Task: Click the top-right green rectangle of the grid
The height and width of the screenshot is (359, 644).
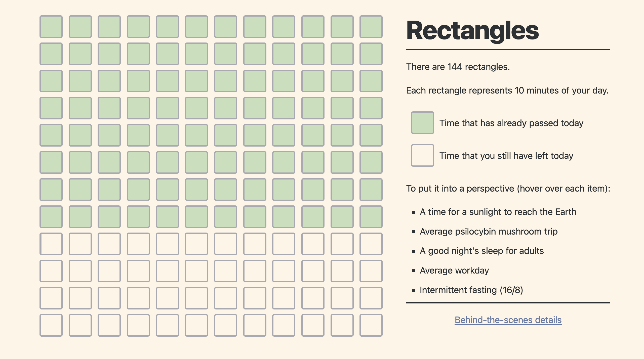Action: tap(371, 27)
